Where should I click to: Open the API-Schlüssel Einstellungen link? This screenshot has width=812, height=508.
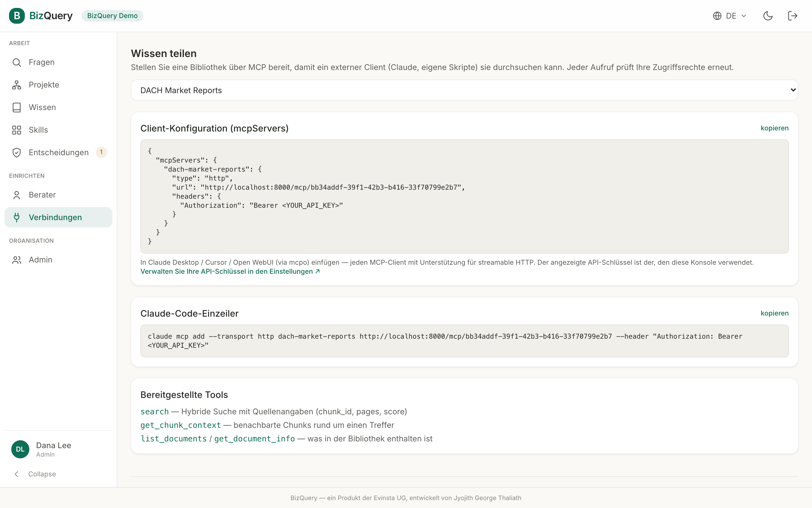pyautogui.click(x=230, y=271)
